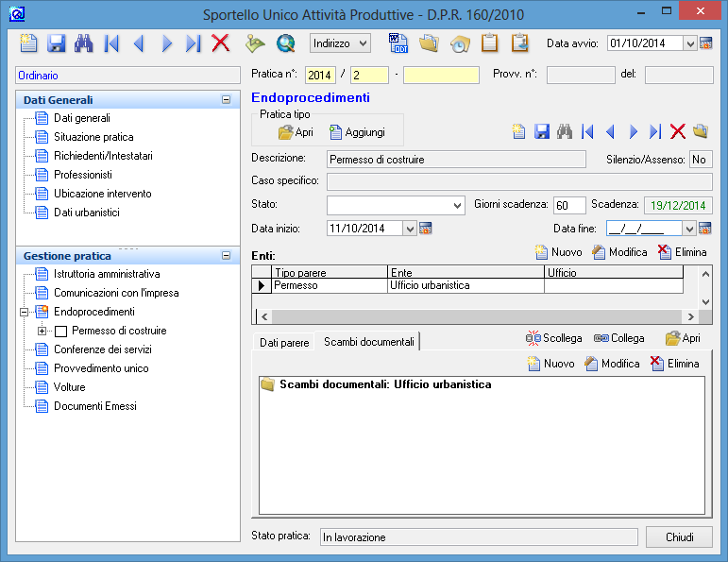Open the Data fine date dropdown
Image resolution: width=728 pixels, height=562 pixels.
click(689, 228)
